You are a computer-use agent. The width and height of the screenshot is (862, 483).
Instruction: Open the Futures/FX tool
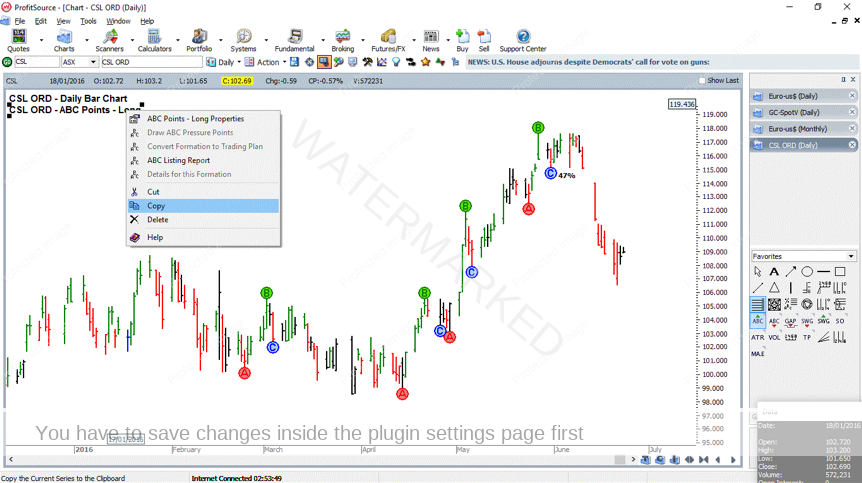point(388,41)
